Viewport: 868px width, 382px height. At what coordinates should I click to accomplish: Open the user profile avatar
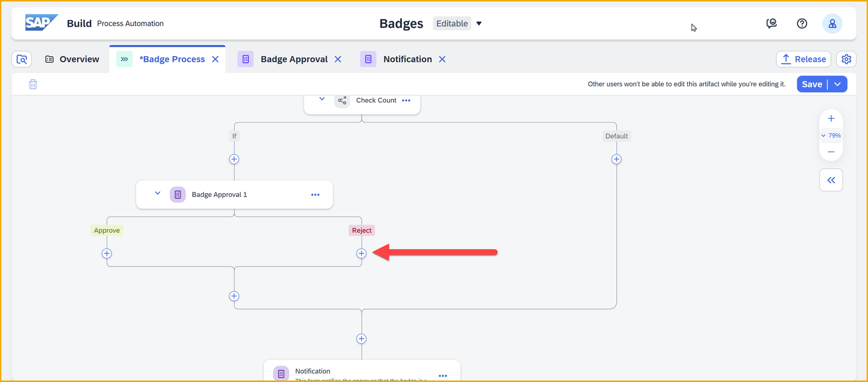click(832, 24)
